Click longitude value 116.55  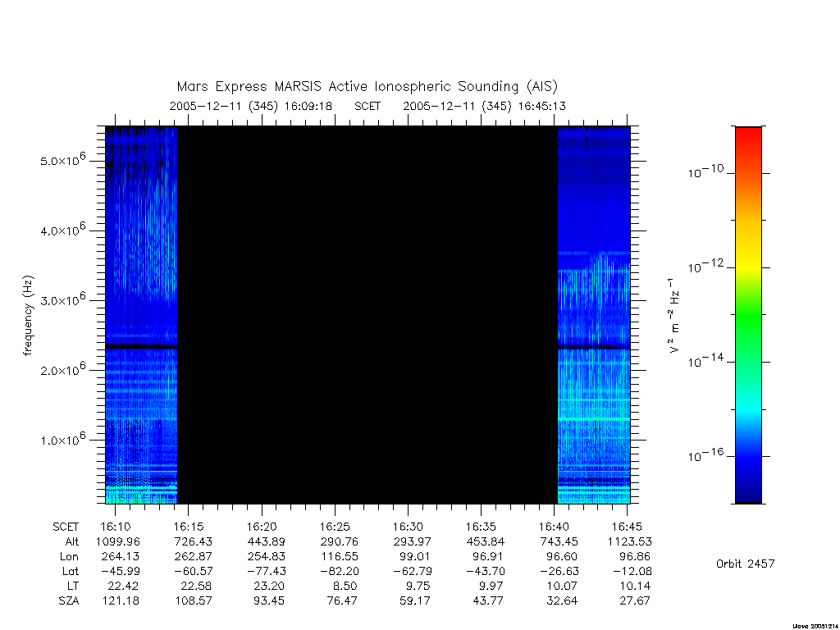[340, 557]
